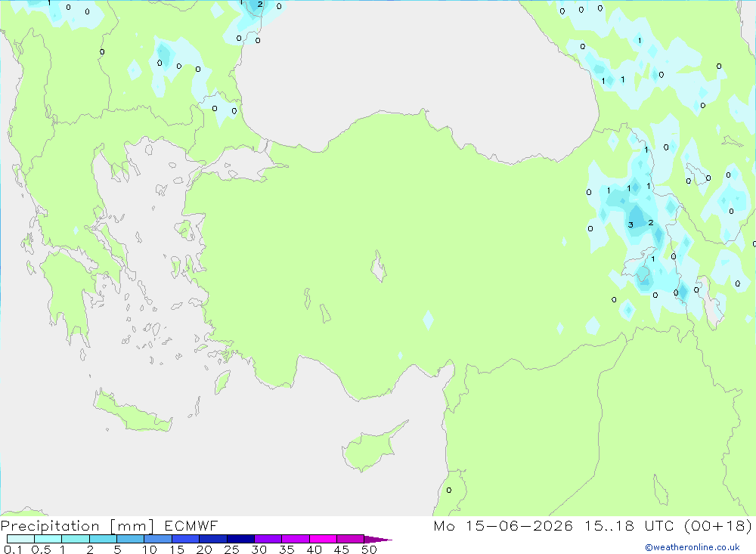
Task: Click the 'Precipitation [mm]' title text
Action: click(x=78, y=526)
